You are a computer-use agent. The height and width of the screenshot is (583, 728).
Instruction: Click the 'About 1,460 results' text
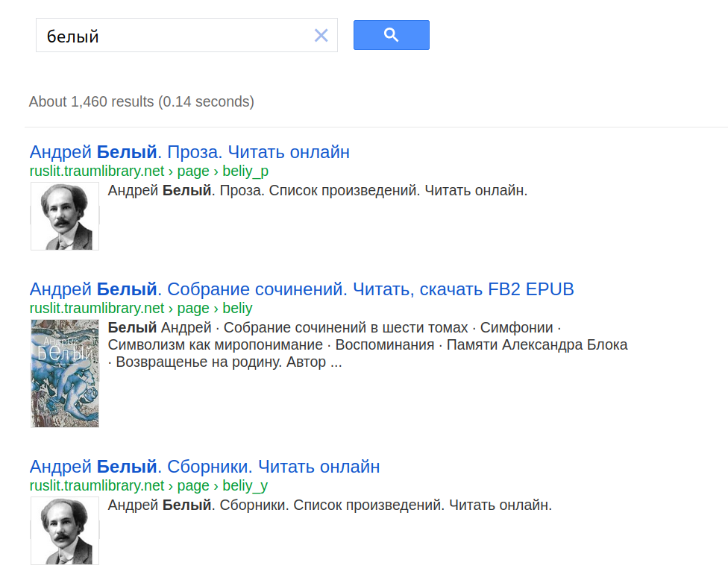coord(141,101)
